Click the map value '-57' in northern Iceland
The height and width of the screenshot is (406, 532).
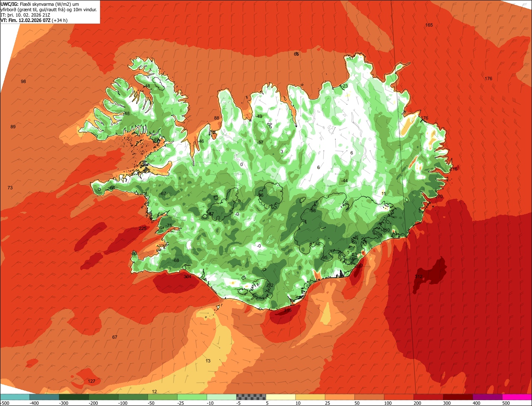coord(260,142)
